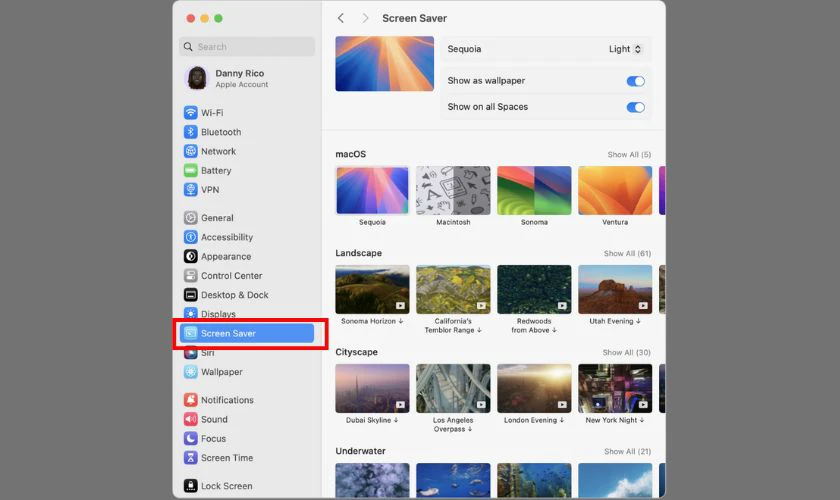
Task: Click the Underwater section heading
Action: pos(361,451)
